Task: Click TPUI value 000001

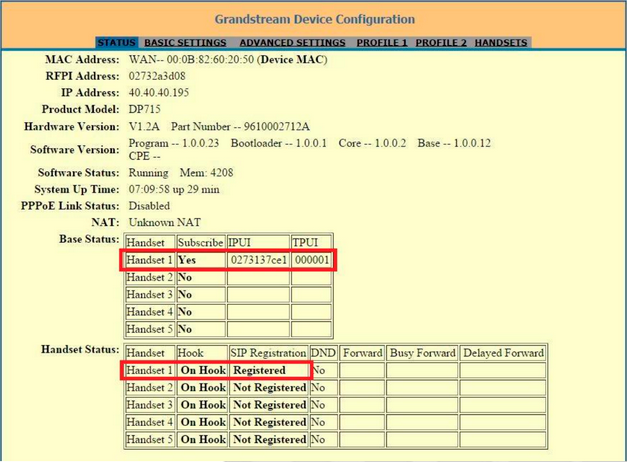Action: click(x=312, y=260)
